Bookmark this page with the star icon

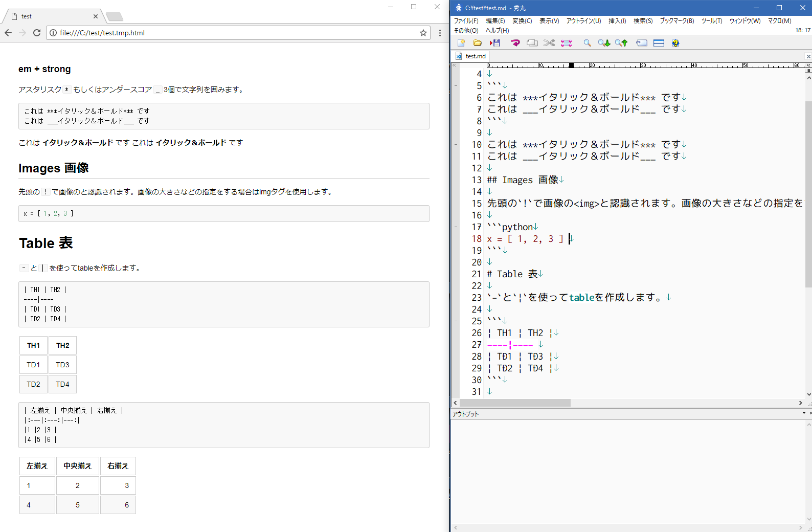click(x=423, y=33)
